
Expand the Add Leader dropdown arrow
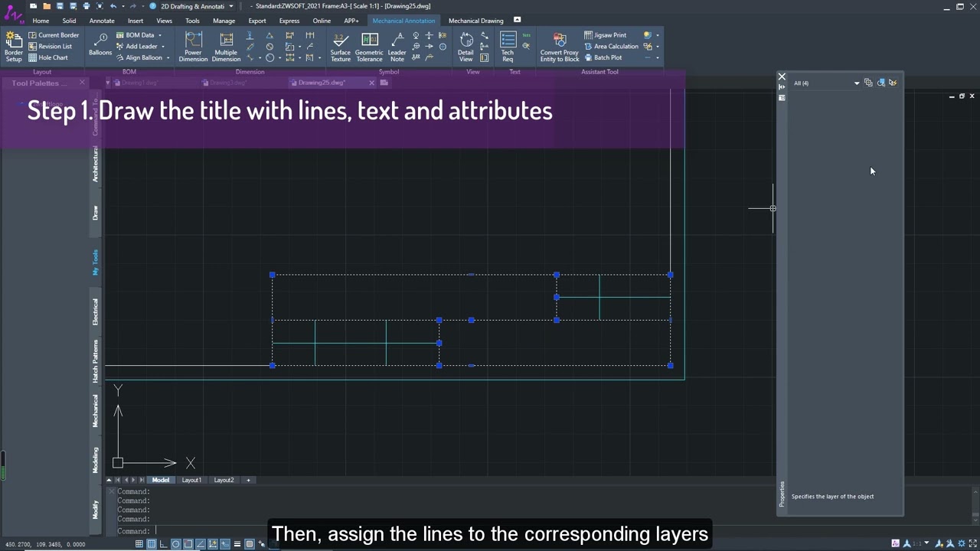[162, 47]
